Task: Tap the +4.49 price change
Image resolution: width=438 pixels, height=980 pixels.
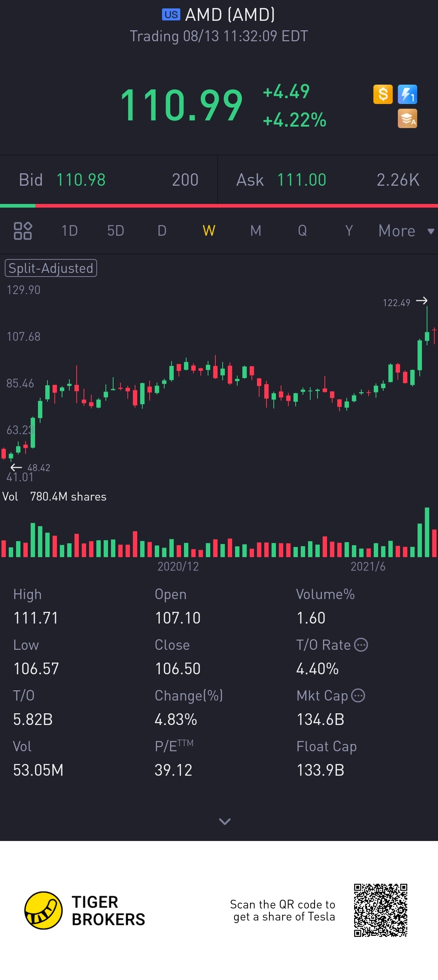Action: point(286,92)
